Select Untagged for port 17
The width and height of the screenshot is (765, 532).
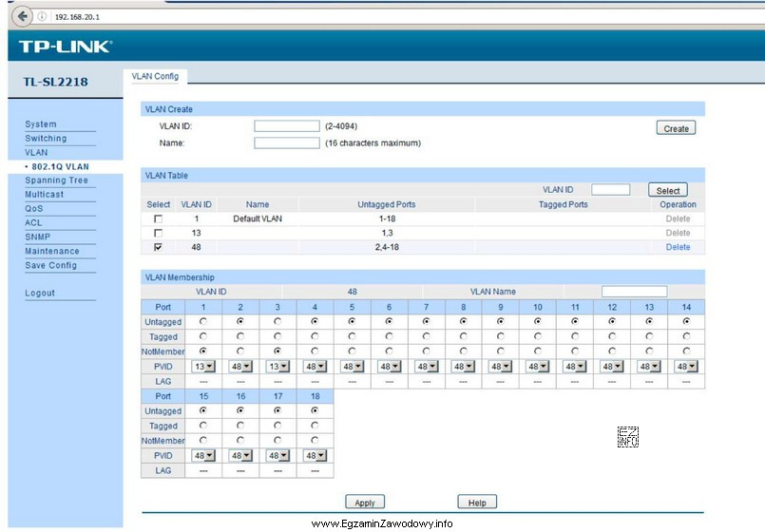point(277,410)
